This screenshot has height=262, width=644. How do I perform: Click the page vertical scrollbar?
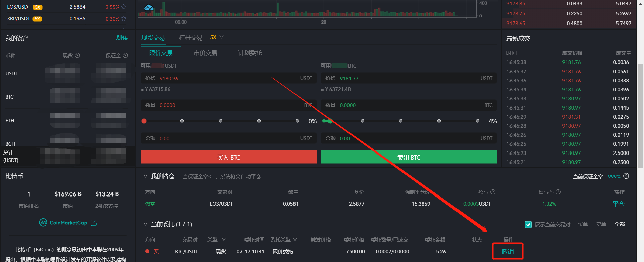point(640,116)
